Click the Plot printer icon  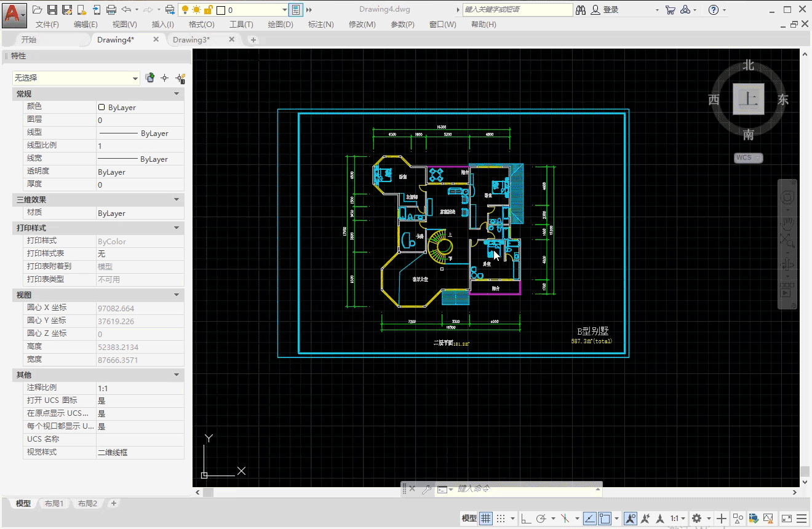point(111,10)
